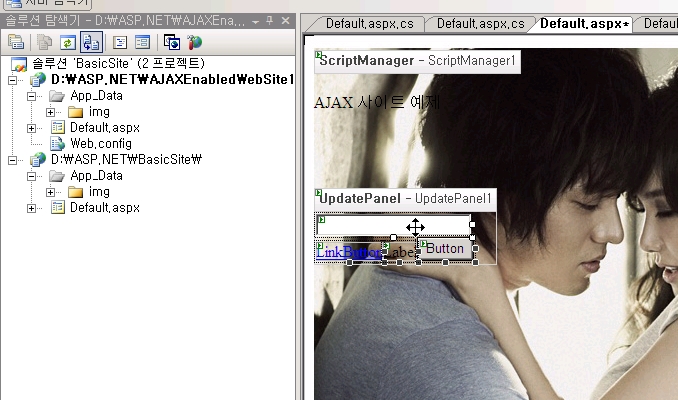This screenshot has width=678, height=400.
Task: Collapse App_Data under the BasicSite project
Action: [31, 176]
